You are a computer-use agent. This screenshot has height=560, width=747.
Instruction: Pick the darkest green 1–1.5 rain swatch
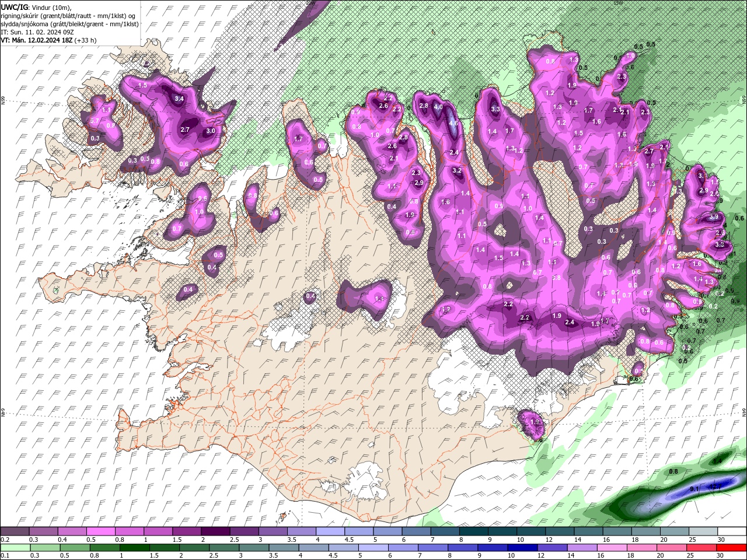click(134, 548)
